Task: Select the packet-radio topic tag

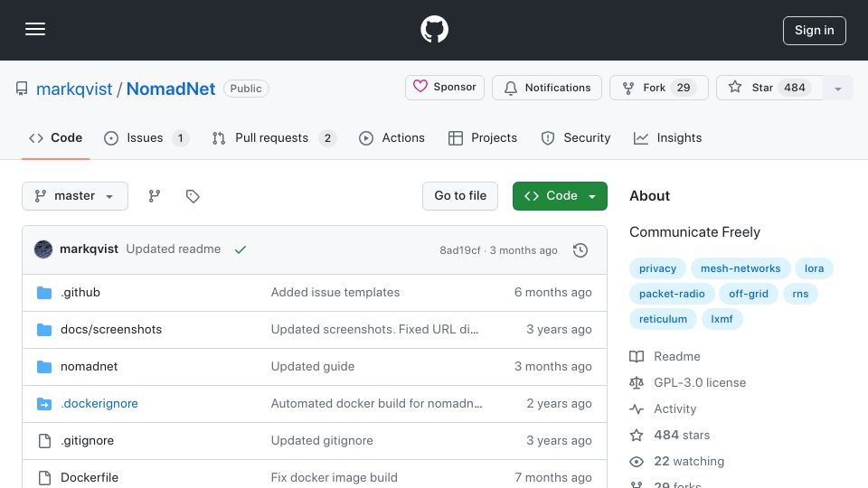Action: click(672, 294)
